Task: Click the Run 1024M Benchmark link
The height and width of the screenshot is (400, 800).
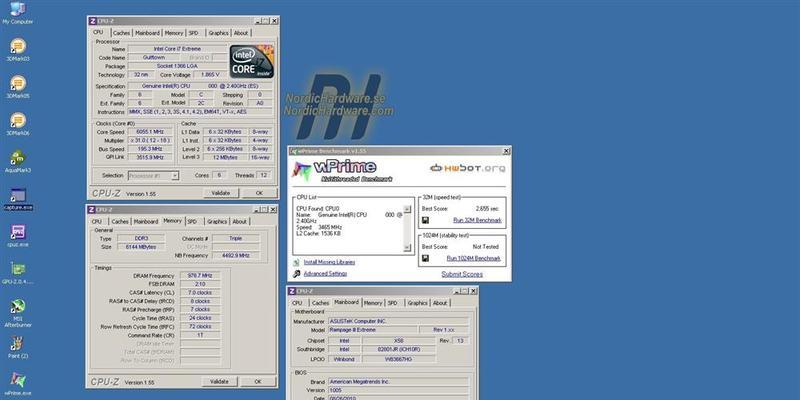Action: click(x=473, y=259)
